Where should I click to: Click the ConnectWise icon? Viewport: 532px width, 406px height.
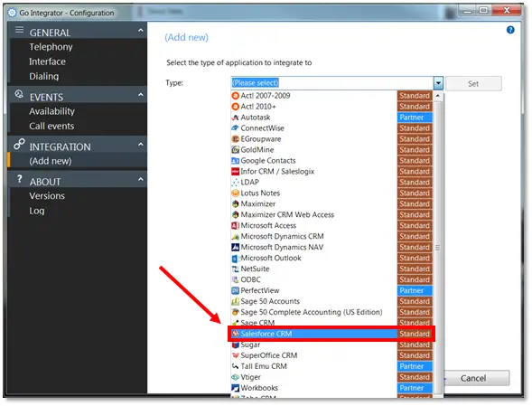tap(235, 128)
